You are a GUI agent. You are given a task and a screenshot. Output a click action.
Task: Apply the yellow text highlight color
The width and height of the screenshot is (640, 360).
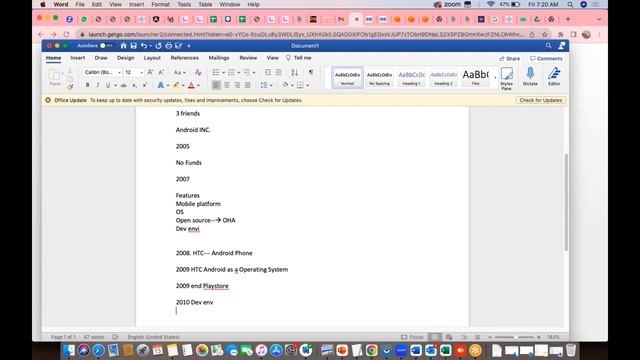pos(176,85)
